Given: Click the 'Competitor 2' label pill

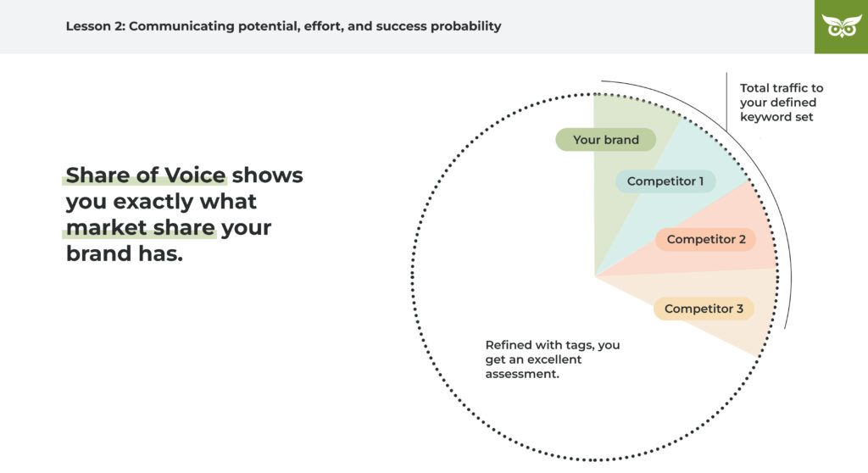Looking at the screenshot, I should [x=705, y=239].
